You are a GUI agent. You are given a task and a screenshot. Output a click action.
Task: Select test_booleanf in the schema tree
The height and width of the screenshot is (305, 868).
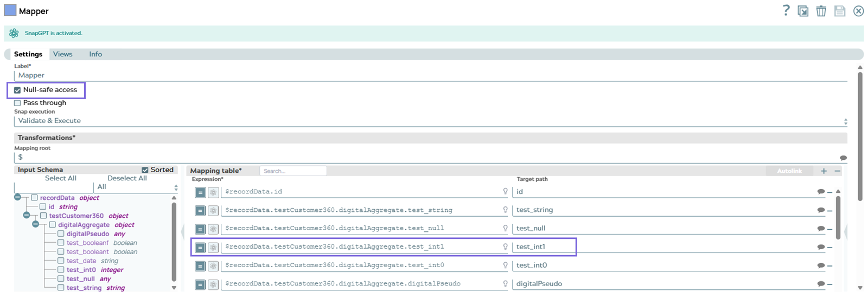(x=87, y=243)
